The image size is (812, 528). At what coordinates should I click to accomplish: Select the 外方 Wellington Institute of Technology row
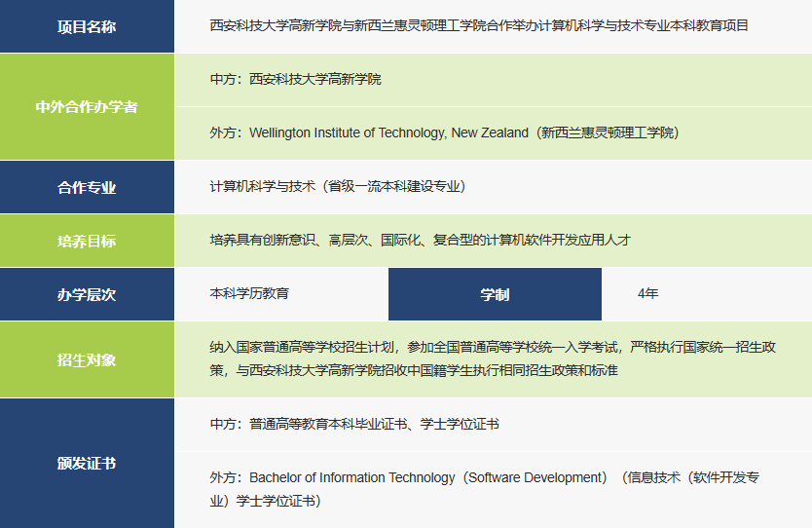pos(493,133)
